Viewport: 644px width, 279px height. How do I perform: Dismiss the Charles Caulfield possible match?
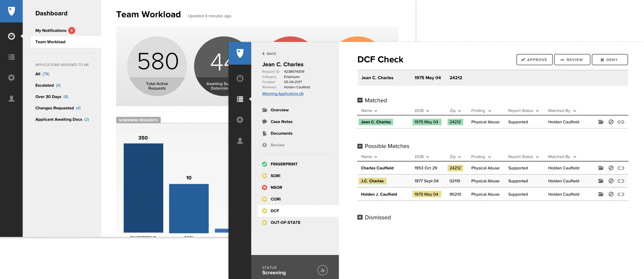pos(611,168)
